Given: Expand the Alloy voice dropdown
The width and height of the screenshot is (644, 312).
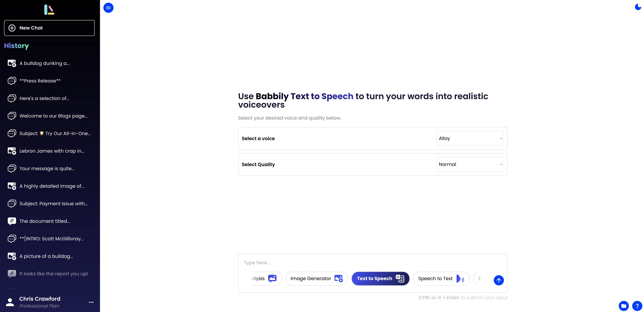Looking at the screenshot, I should click(470, 138).
